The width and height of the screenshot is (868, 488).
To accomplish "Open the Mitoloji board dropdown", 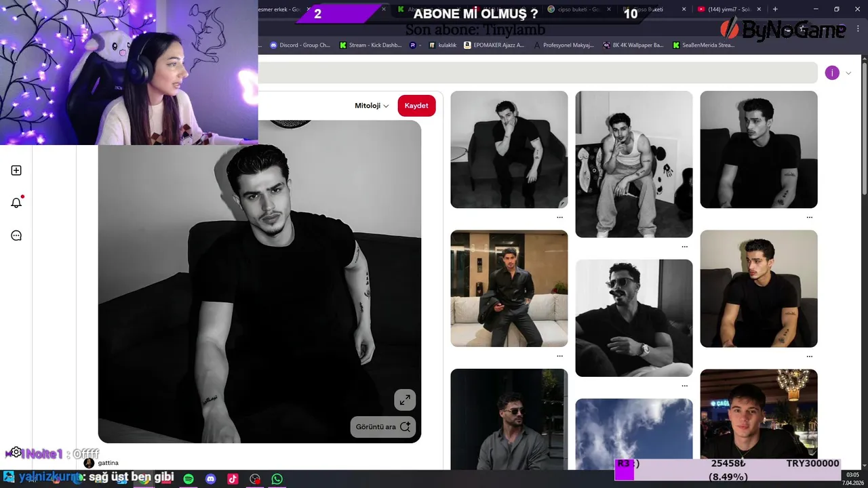I will point(372,106).
